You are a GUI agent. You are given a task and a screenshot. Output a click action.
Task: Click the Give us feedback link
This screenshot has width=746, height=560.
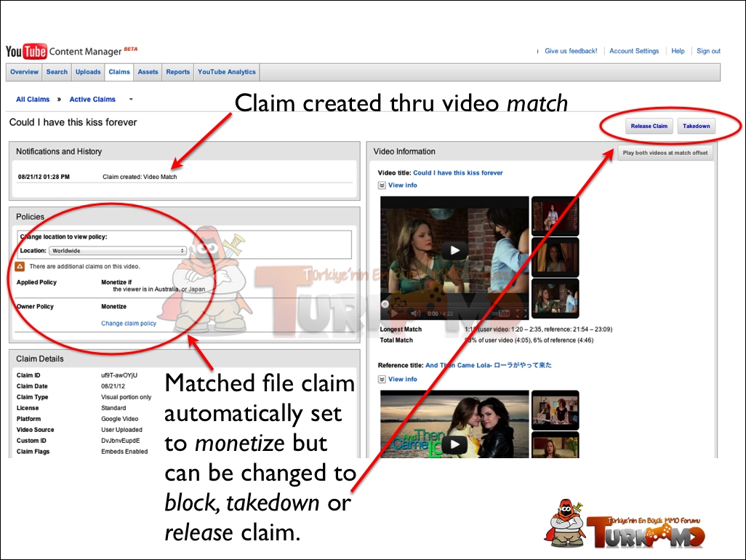coord(571,51)
